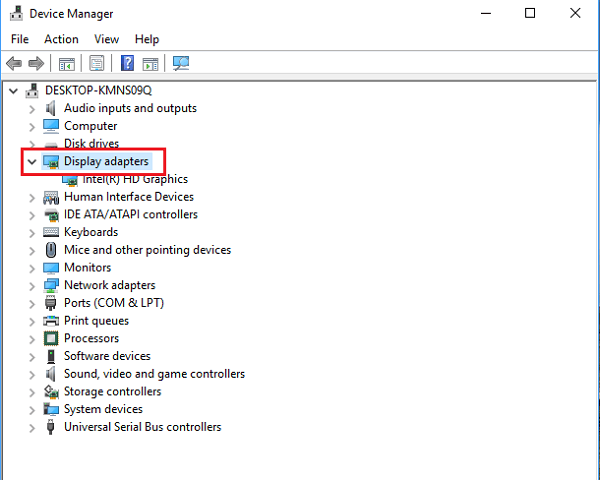The image size is (600, 480).
Task: Collapse the DESKTOP-KMNS09Q root node
Action: click(x=13, y=90)
